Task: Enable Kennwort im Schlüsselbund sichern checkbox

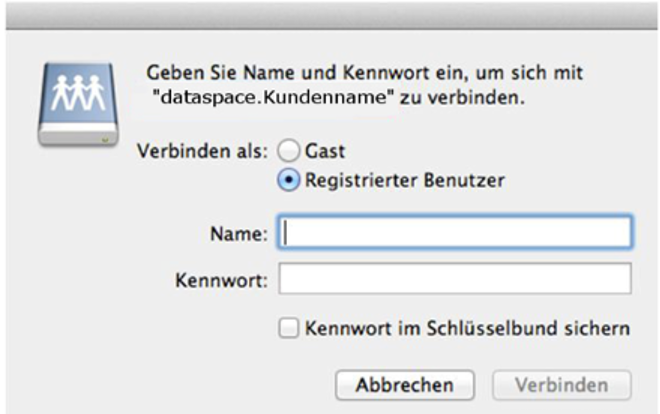Action: pyautogui.click(x=289, y=328)
